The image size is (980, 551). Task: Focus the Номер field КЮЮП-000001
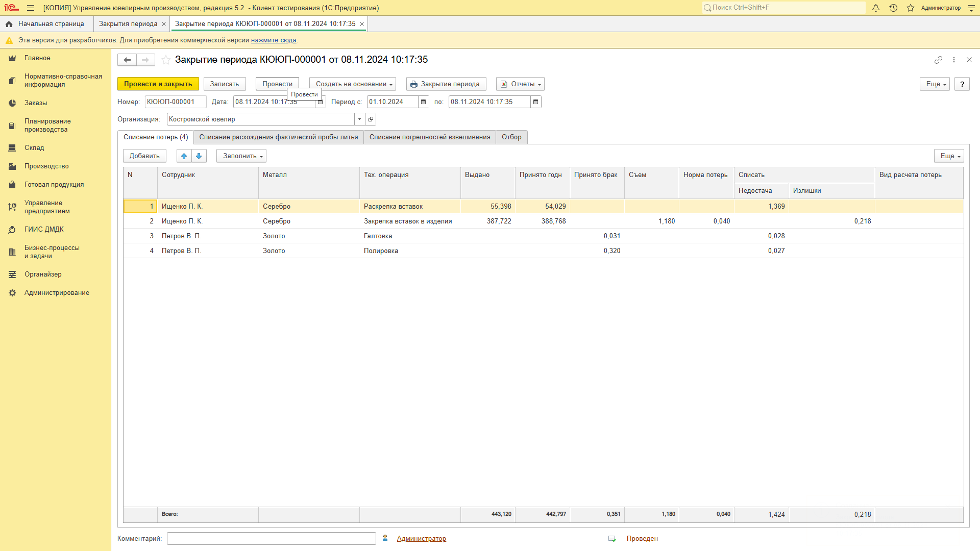(176, 102)
